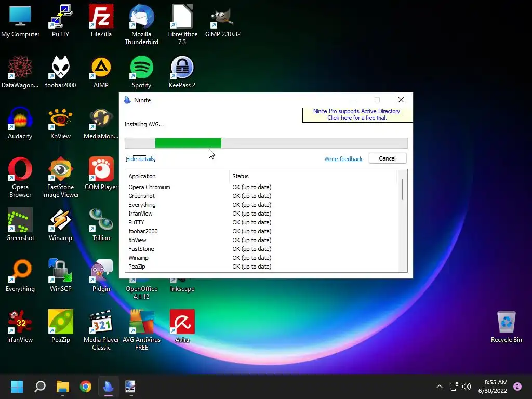Open the network icon in system tray
The width and height of the screenshot is (532, 399).
(454, 387)
